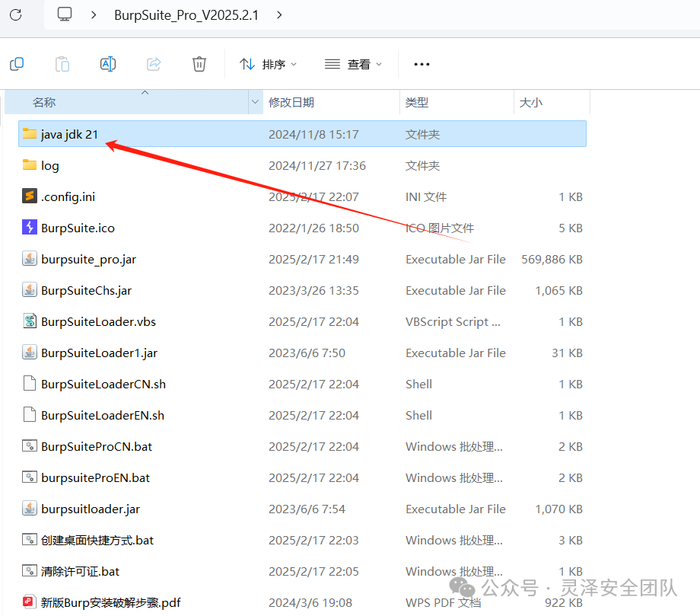Viewport: 700px width, 616px height.
Task: Click the 2024/11/27 17:36 date cell
Action: 317,166
